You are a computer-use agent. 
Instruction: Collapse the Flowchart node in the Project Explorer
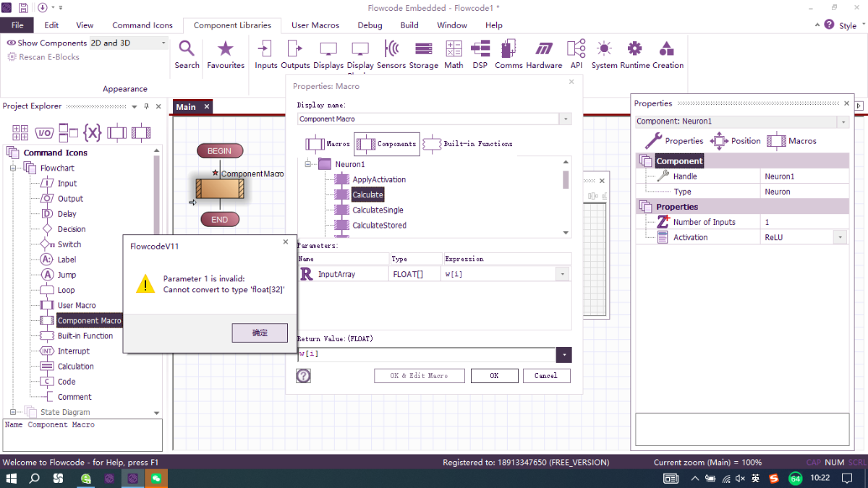click(13, 168)
